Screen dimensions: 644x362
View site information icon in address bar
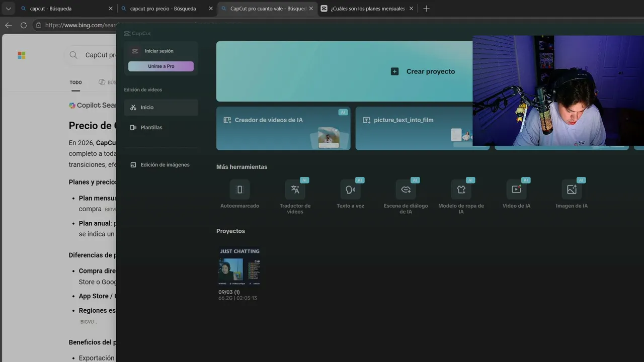[x=38, y=25]
